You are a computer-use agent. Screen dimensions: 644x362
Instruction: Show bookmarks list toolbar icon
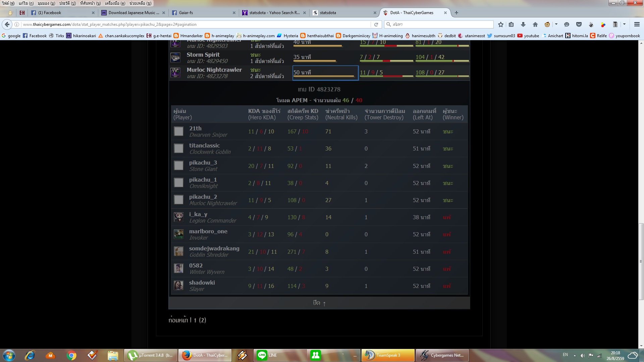511,24
